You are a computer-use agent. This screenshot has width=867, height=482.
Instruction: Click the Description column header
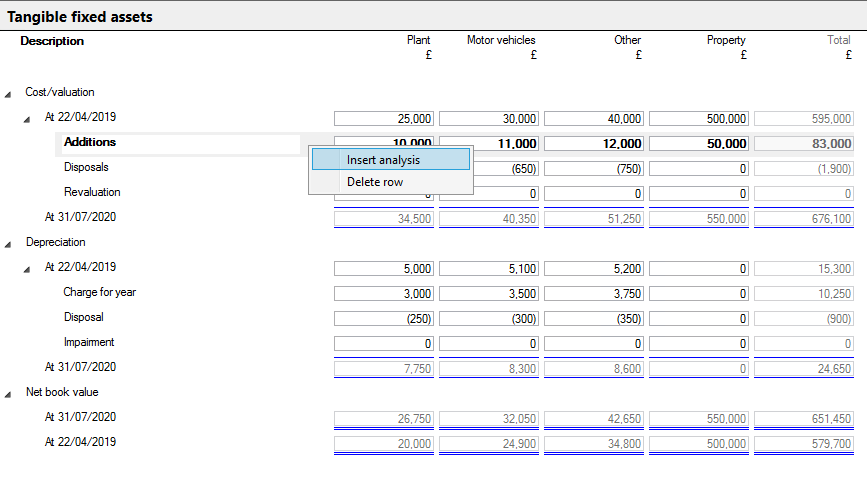(x=52, y=41)
